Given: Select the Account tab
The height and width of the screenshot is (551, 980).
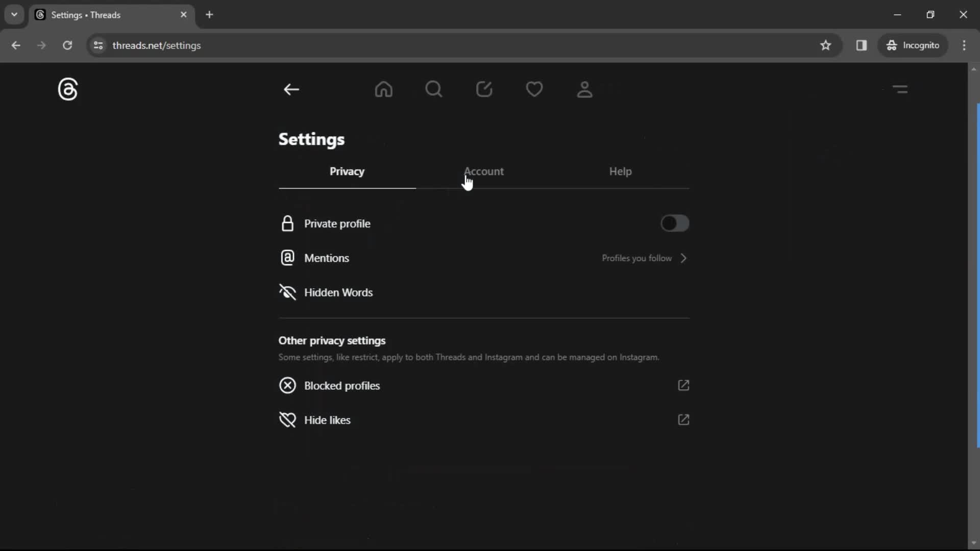Looking at the screenshot, I should 483,171.
